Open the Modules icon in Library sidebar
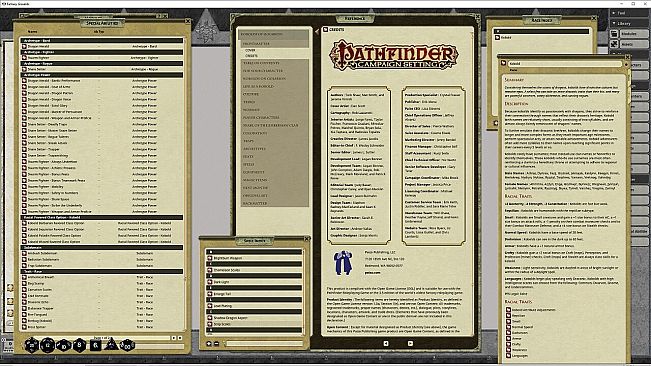 click(x=614, y=34)
